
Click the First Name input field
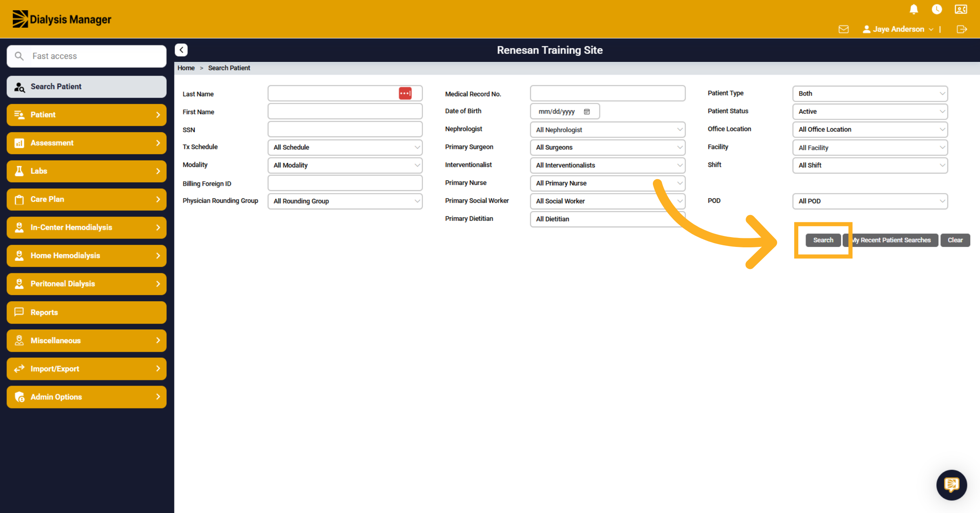345,111
